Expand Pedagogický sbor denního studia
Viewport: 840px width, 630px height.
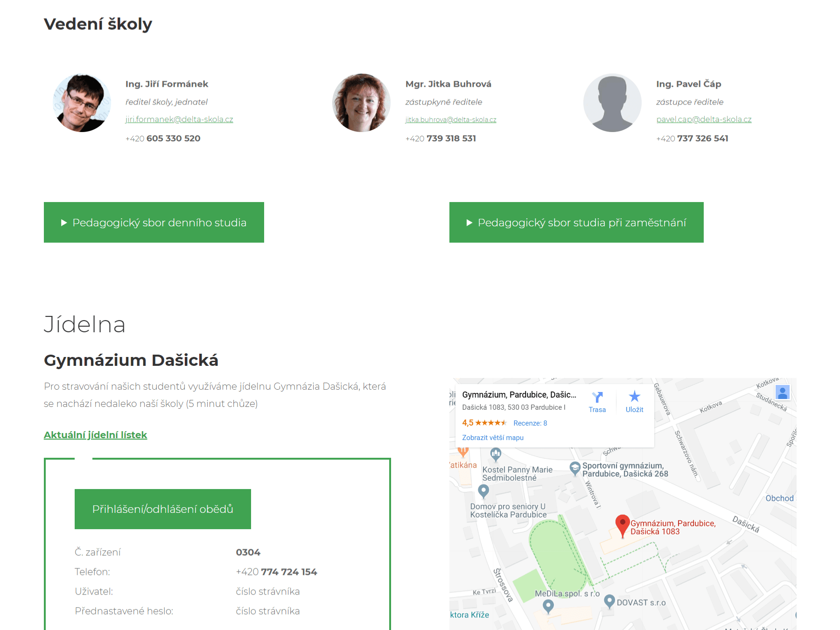click(154, 223)
